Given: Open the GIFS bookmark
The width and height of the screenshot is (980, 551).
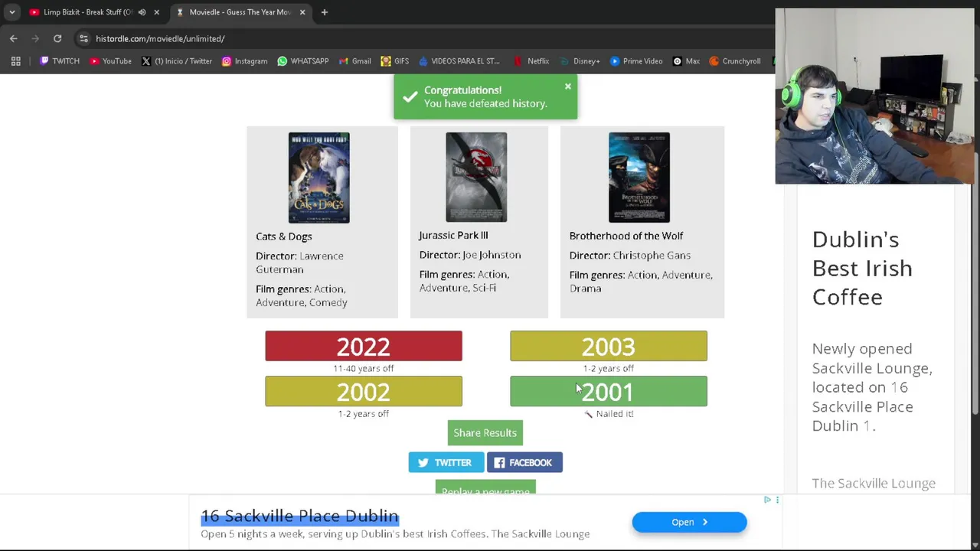Looking at the screenshot, I should 395,61.
